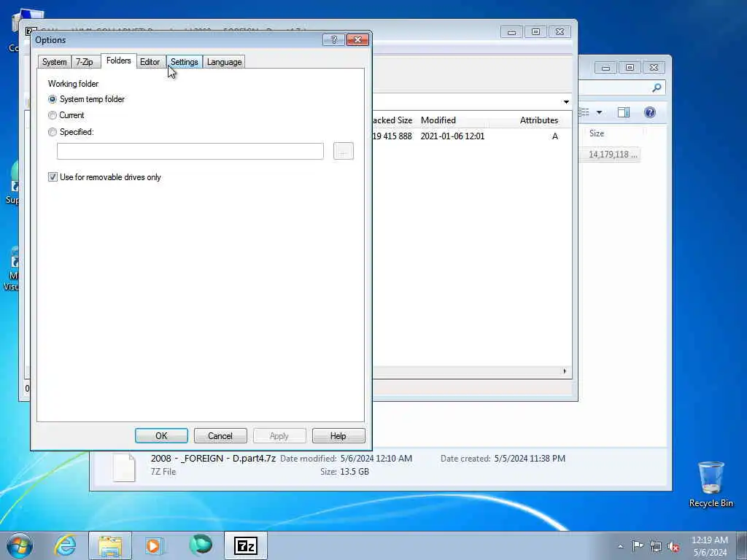
Task: Click the blue Help icon in Explorer
Action: point(650,112)
